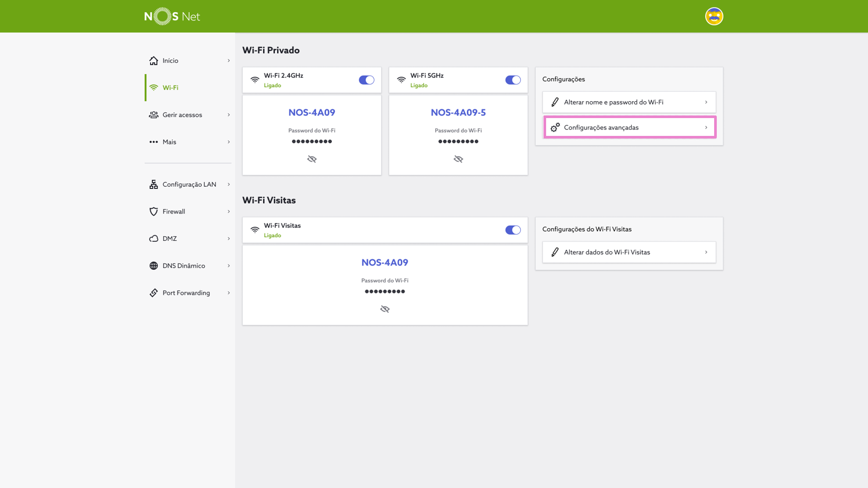Click chevron on Alterar nome e password row
This screenshot has width=868, height=488.
coord(706,102)
